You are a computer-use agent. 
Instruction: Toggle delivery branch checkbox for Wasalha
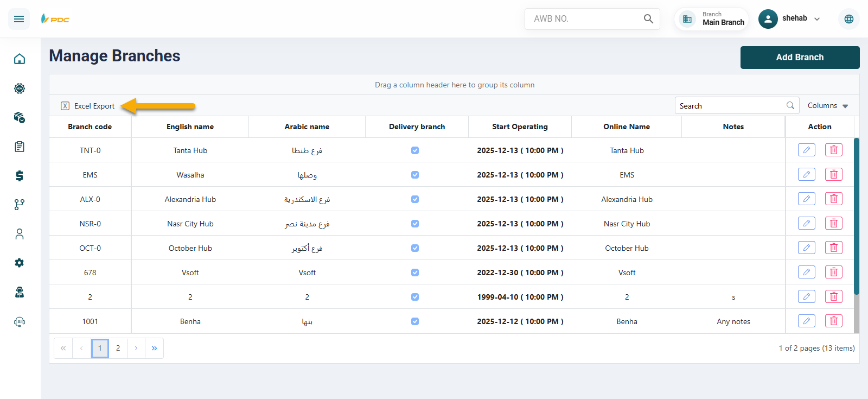415,175
